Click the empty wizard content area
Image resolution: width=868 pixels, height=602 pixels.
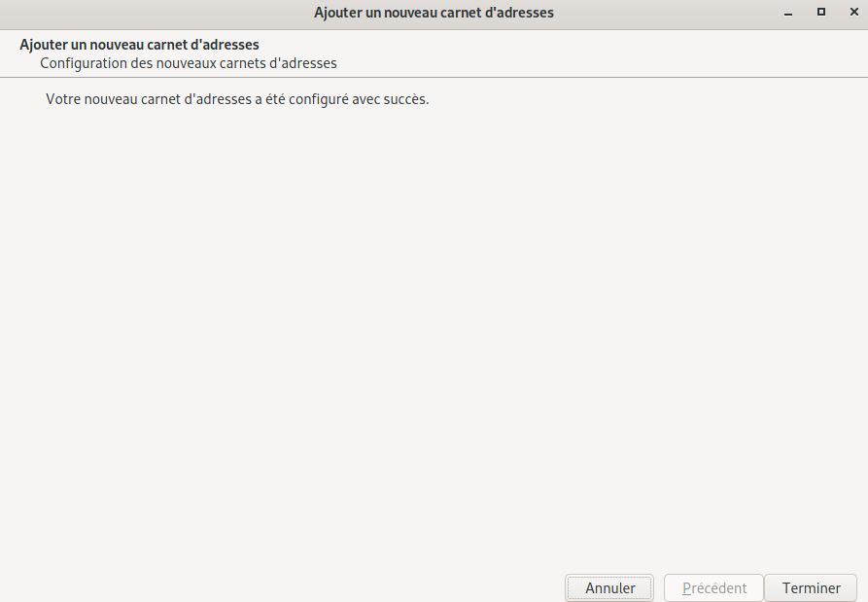pos(434,331)
